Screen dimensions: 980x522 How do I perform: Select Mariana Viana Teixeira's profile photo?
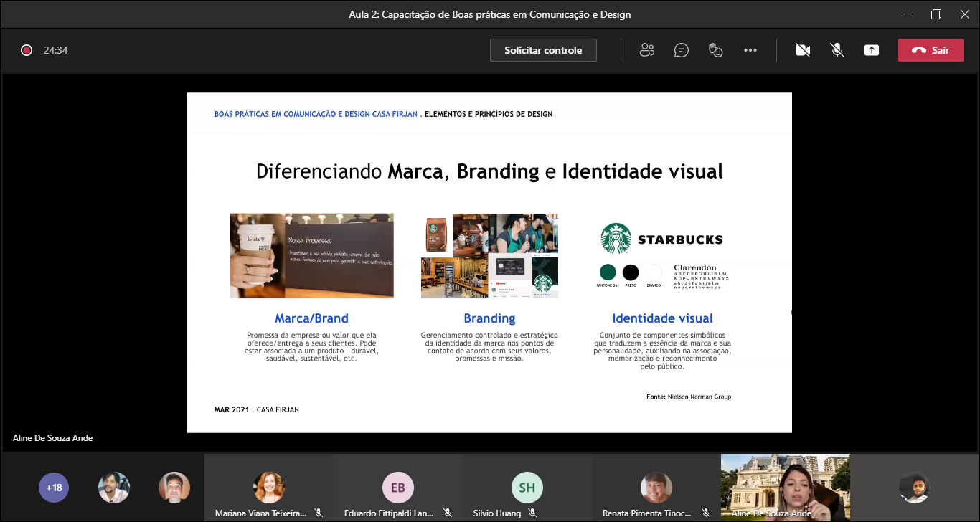click(x=269, y=488)
